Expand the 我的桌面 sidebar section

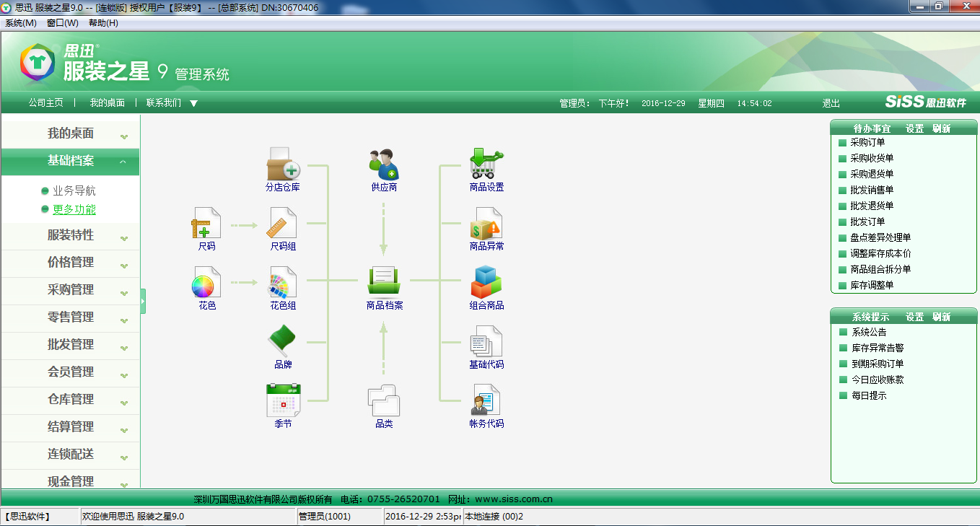[x=70, y=133]
